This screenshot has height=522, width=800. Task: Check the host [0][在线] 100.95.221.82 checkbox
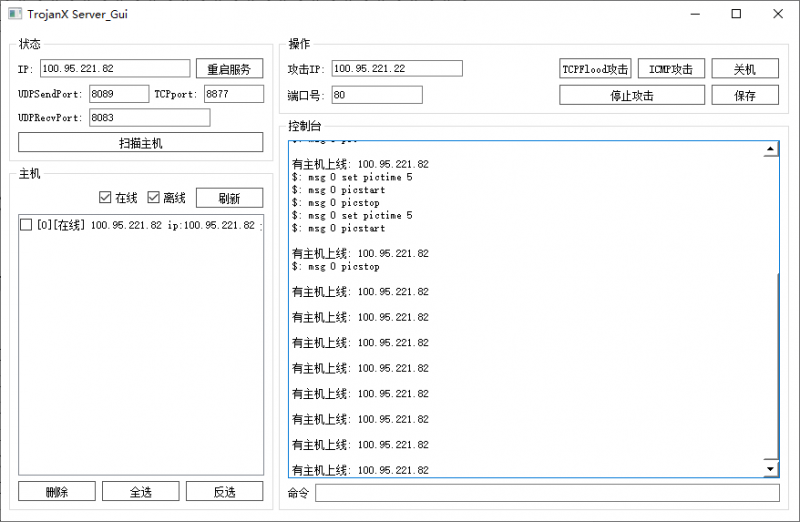26,225
